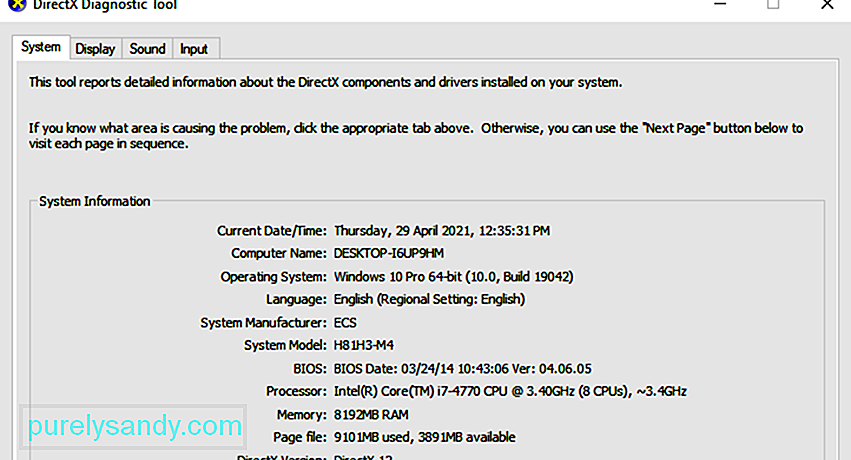Click the computer name DESKTOP-I6UP9HM
The image size is (851, 460).
coord(389,253)
